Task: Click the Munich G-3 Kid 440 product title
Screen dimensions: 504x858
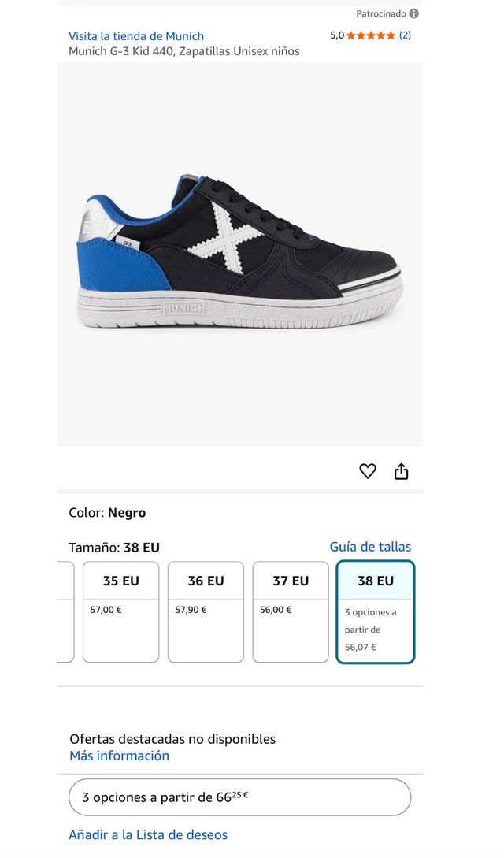Action: pos(183,51)
